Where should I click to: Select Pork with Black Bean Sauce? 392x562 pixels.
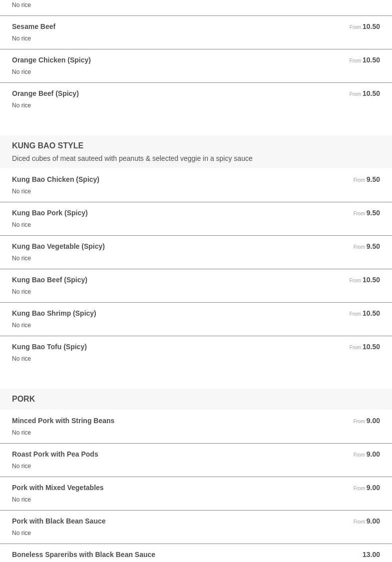click(196, 527)
